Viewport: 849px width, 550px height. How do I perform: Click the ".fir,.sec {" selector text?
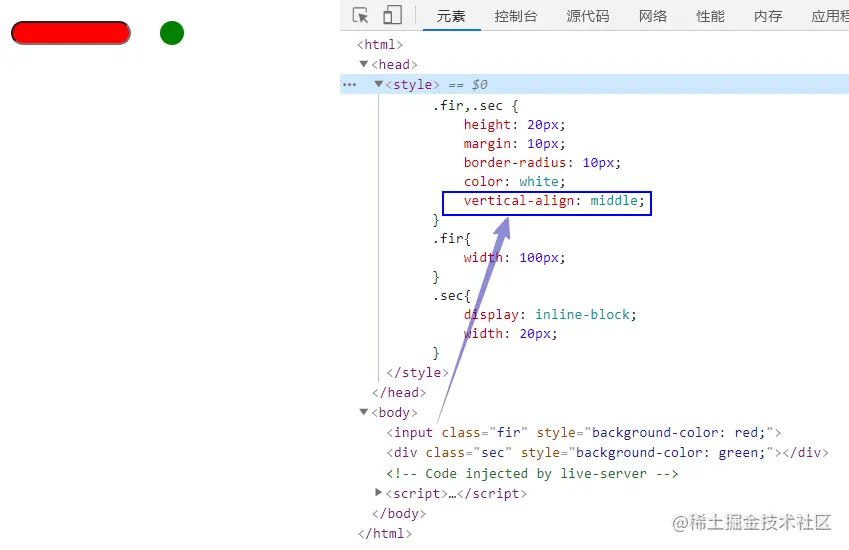point(475,106)
